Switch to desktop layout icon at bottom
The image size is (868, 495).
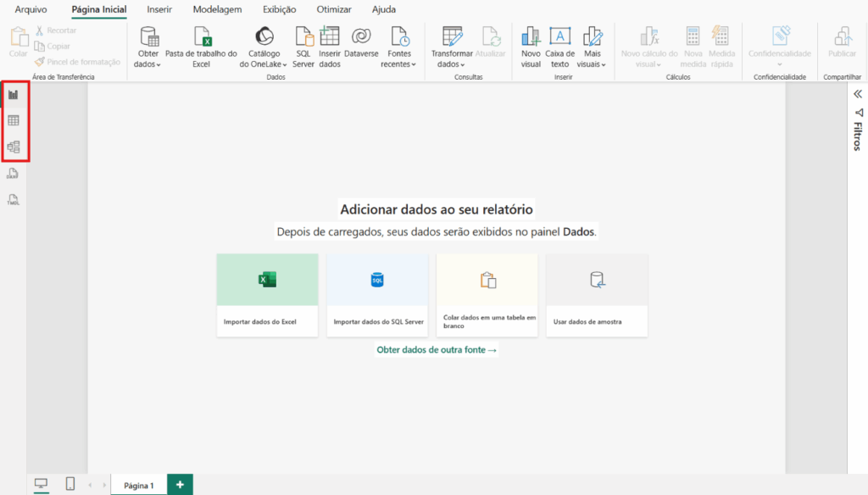point(41,484)
